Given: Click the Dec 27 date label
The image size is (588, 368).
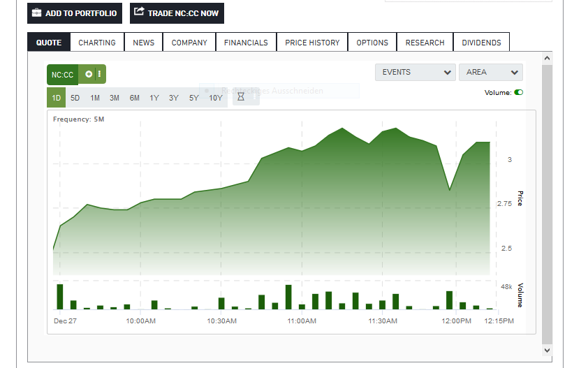Looking at the screenshot, I should tap(65, 321).
